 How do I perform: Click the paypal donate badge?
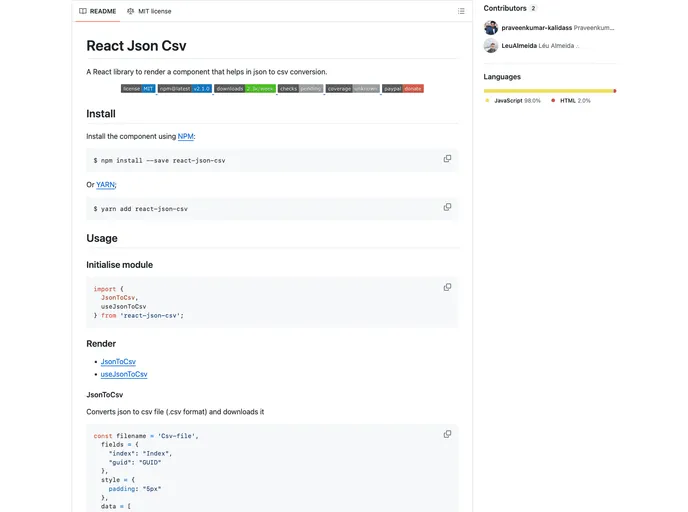(403, 89)
